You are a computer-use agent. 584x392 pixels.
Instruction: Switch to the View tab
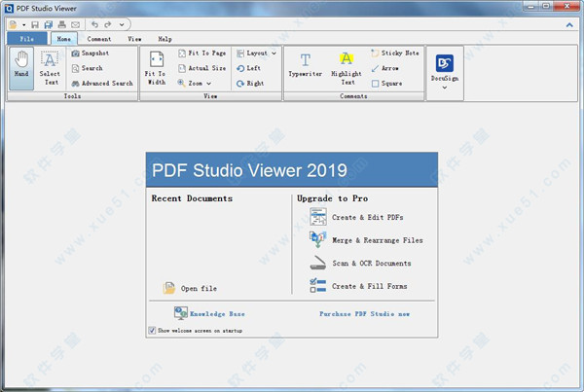coord(134,39)
